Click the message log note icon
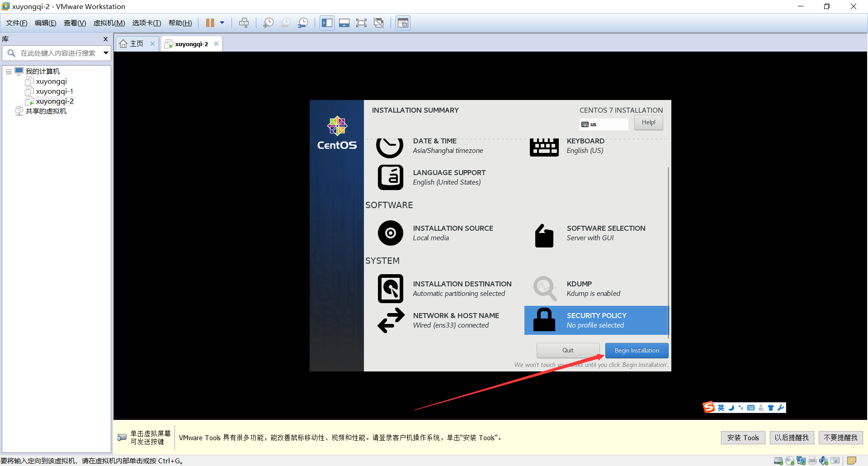The image size is (868, 466). point(852,461)
